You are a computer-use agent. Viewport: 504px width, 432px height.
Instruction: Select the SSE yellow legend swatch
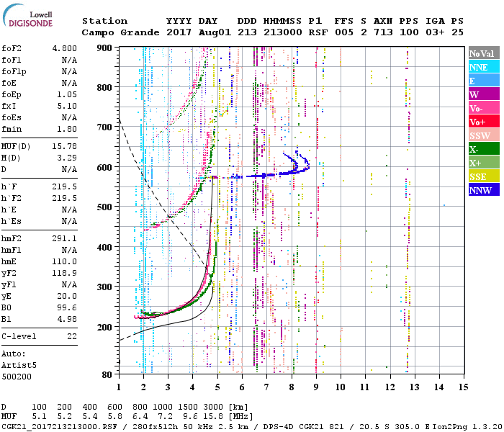click(x=484, y=176)
